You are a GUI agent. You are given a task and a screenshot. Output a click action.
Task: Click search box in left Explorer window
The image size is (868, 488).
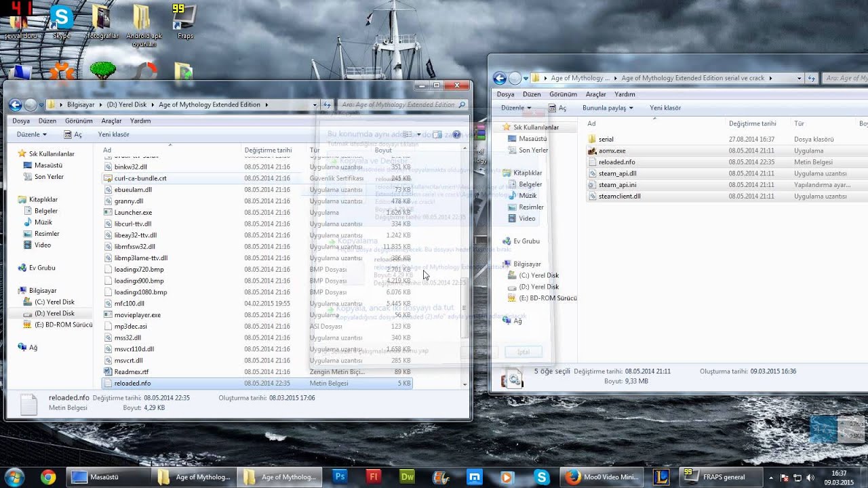click(403, 105)
